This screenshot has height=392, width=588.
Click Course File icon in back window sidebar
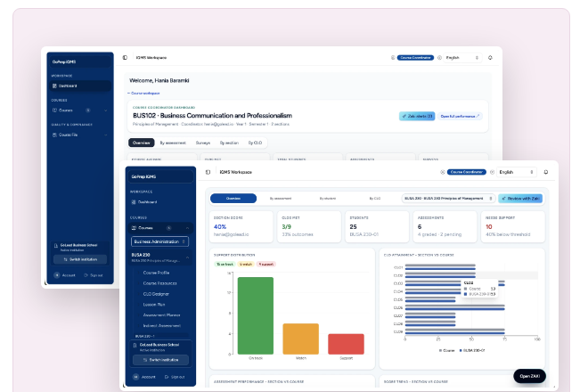point(54,135)
